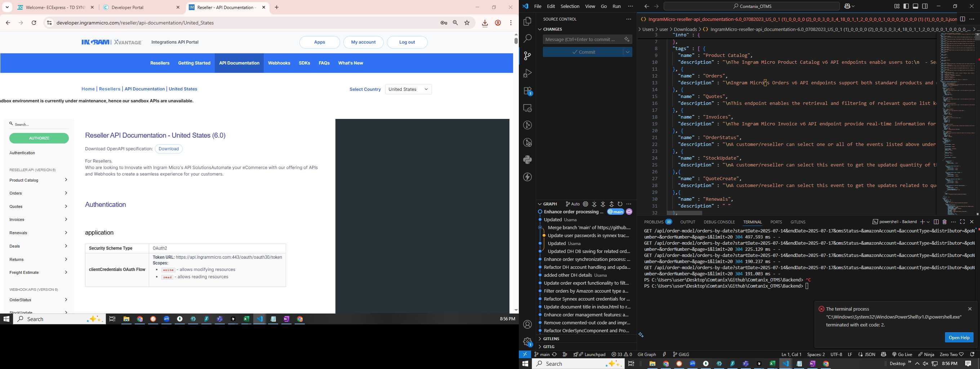The image size is (980, 369).
Task: Open the Windows Start button in the lower taskbar
Action: 525,364
